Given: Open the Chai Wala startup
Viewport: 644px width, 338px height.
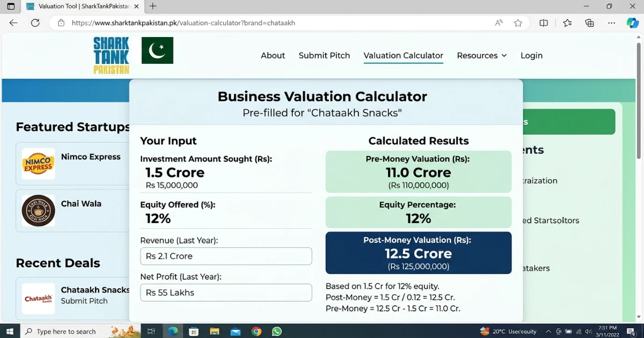Looking at the screenshot, I should pyautogui.click(x=72, y=210).
